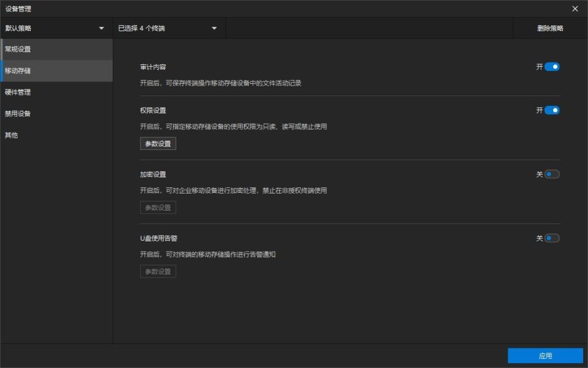Click the description 开启后，可对终端的移动存储操作进行告警通知

(x=208, y=255)
